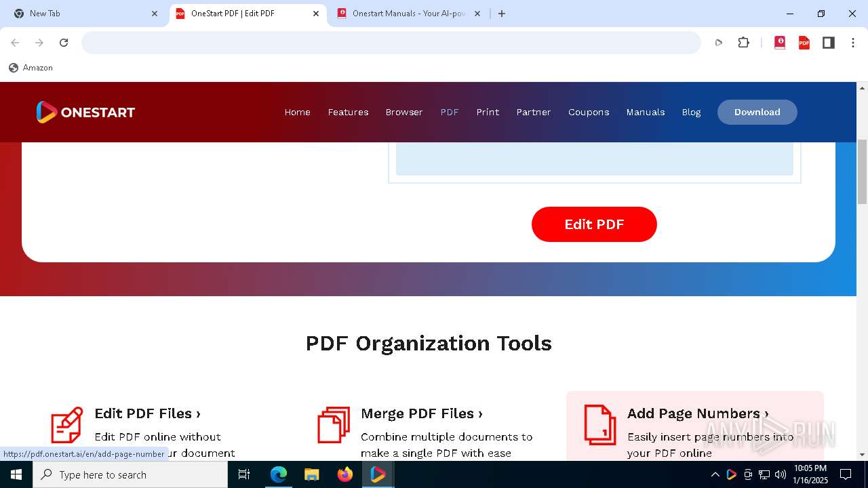This screenshot has width=868, height=488.
Task: Open the Merge PDF Files link
Action: coord(422,413)
